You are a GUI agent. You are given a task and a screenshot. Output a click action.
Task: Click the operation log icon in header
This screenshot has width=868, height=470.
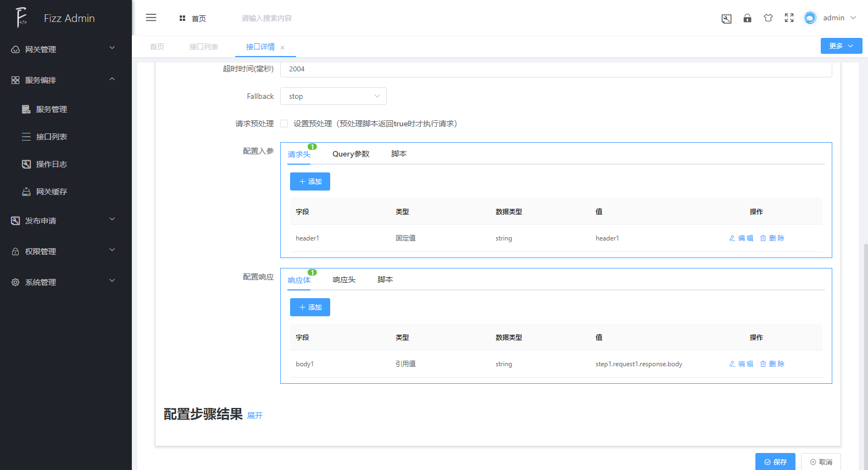[726, 19]
